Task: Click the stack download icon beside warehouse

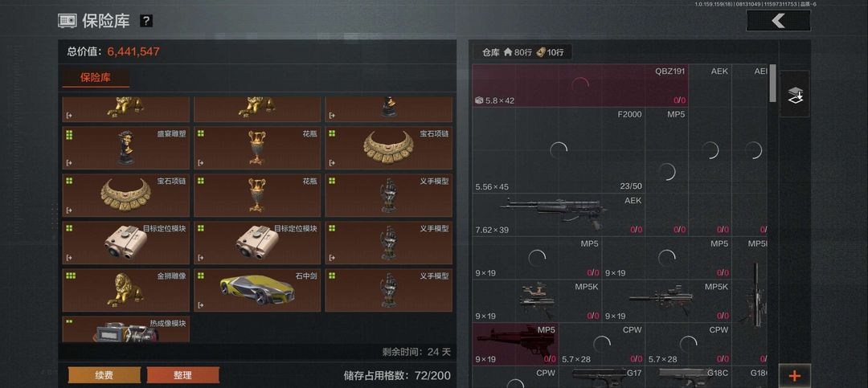Action: point(795,94)
